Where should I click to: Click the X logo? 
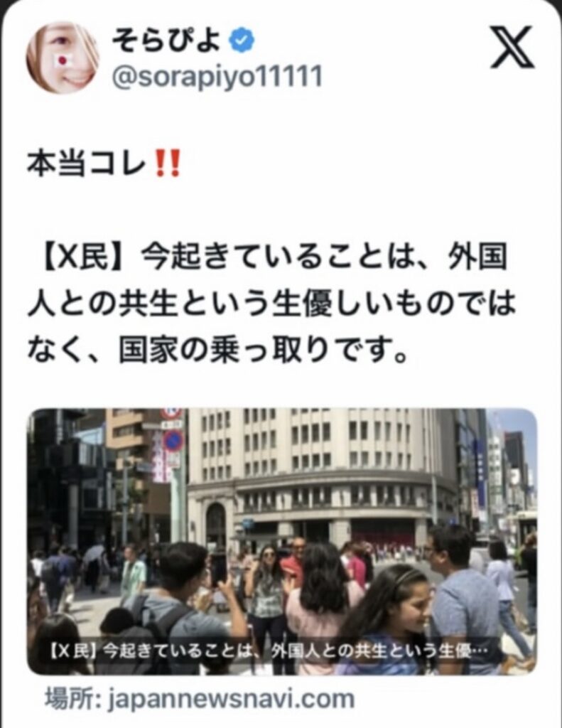pos(512,46)
